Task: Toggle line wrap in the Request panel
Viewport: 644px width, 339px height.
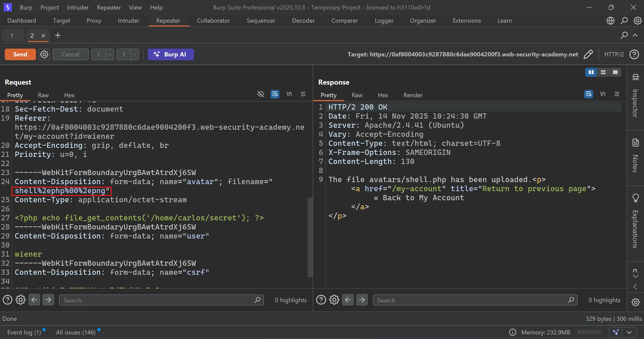Action: pyautogui.click(x=275, y=94)
